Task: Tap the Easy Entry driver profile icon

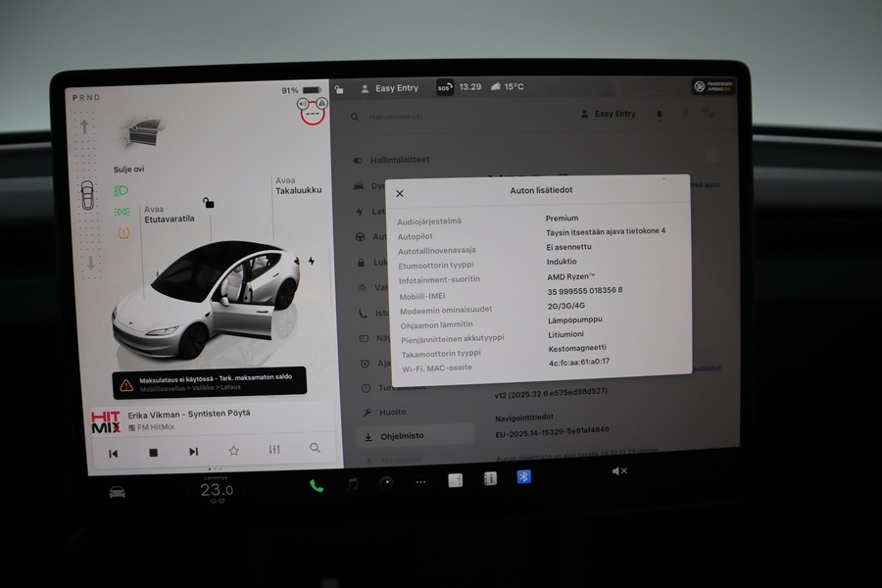Action: coord(365,87)
